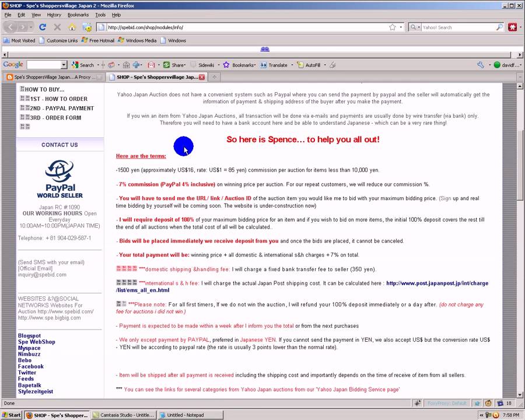The height and width of the screenshot is (420, 525).
Task: Open the History menu
Action: (54, 15)
